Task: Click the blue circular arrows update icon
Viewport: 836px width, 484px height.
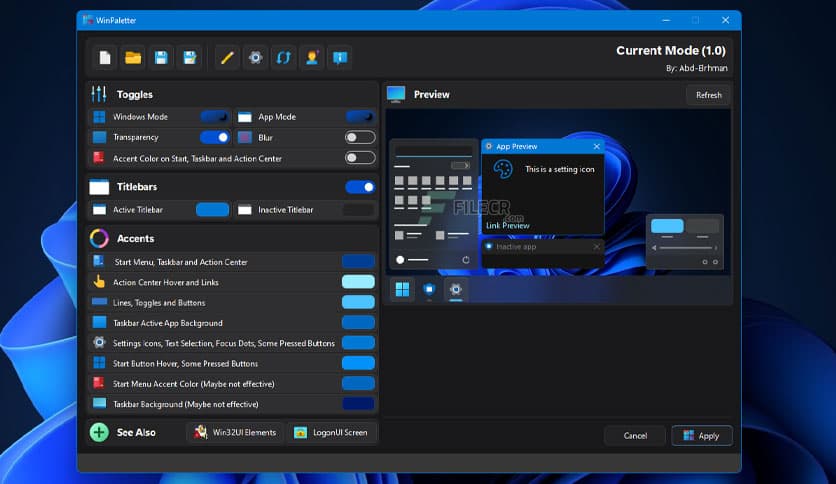Action: coord(284,58)
